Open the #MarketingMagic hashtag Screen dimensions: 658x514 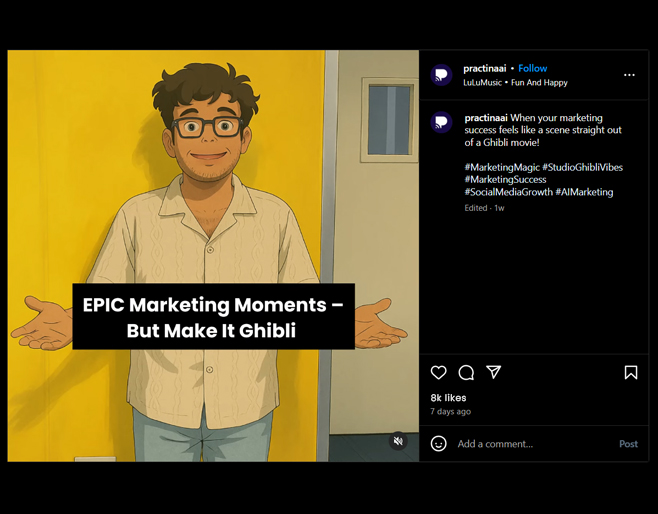pos(501,167)
